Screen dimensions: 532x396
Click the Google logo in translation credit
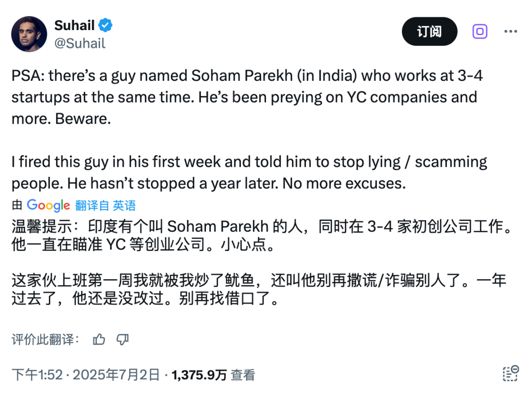click(48, 206)
